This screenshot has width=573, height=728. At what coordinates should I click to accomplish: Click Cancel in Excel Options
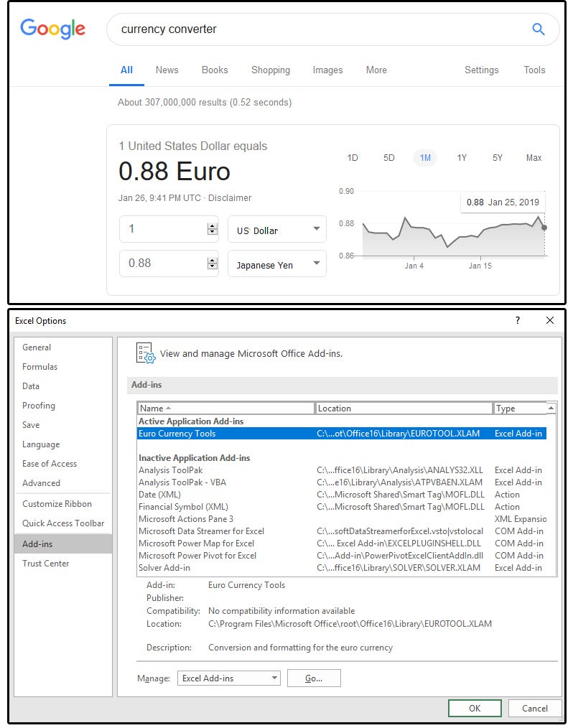point(535,709)
